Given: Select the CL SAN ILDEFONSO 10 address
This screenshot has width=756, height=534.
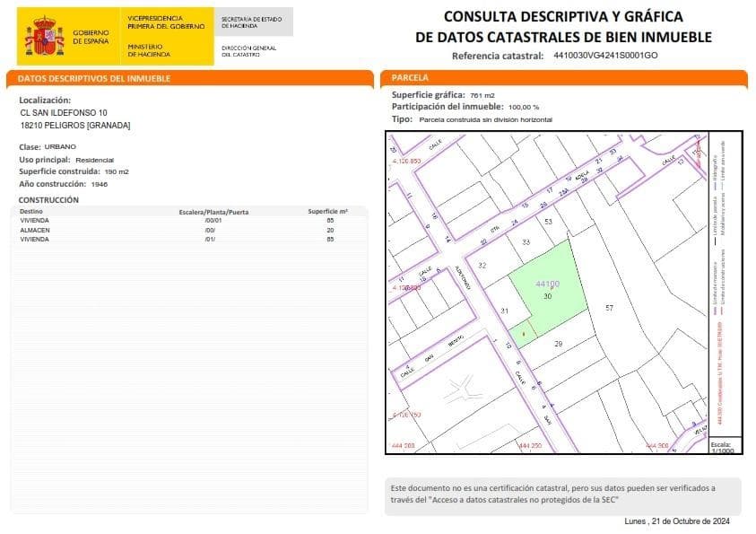Looking at the screenshot, I should pyautogui.click(x=63, y=112).
